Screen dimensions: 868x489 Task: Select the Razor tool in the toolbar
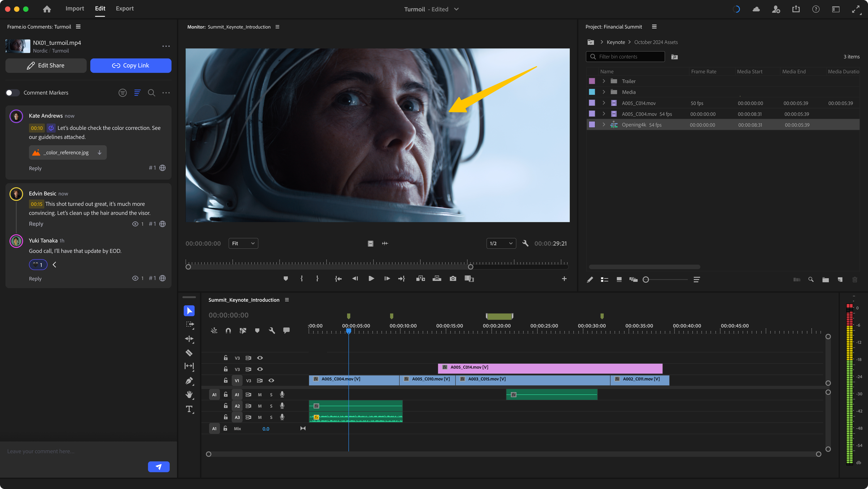coord(189,353)
